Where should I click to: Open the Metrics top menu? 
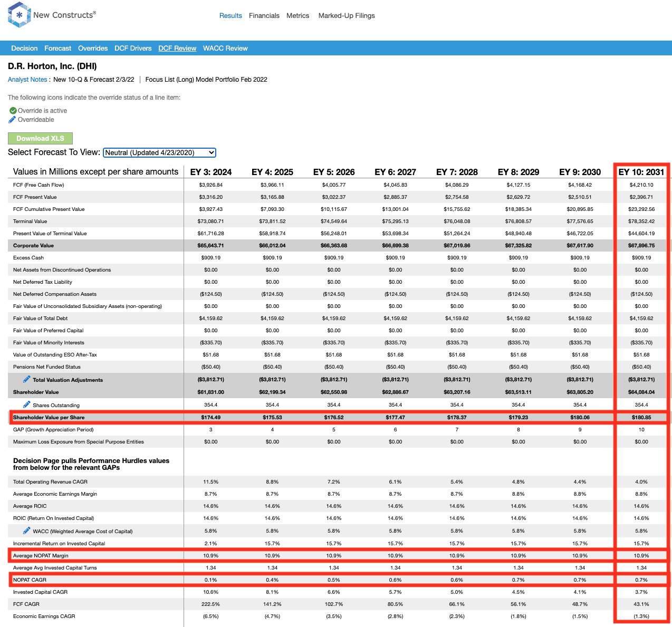298,16
